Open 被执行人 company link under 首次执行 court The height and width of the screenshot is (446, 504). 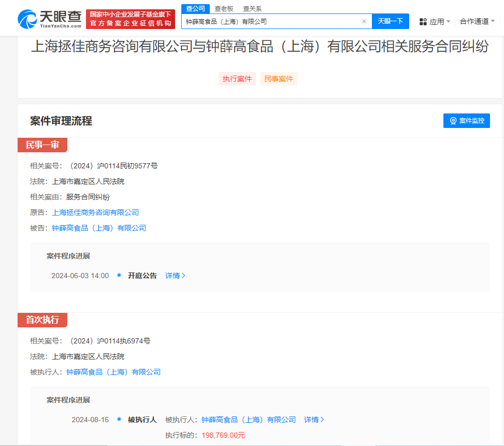pos(113,372)
